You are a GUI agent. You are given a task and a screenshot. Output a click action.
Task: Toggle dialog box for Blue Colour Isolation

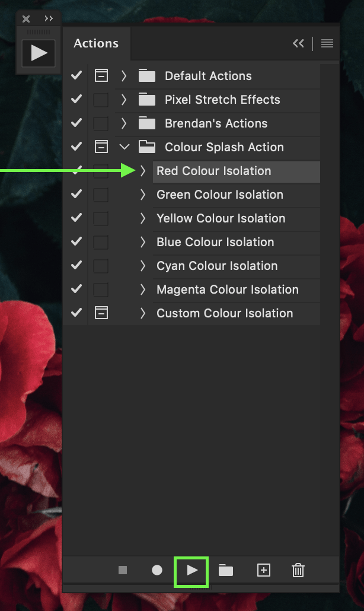(x=101, y=242)
